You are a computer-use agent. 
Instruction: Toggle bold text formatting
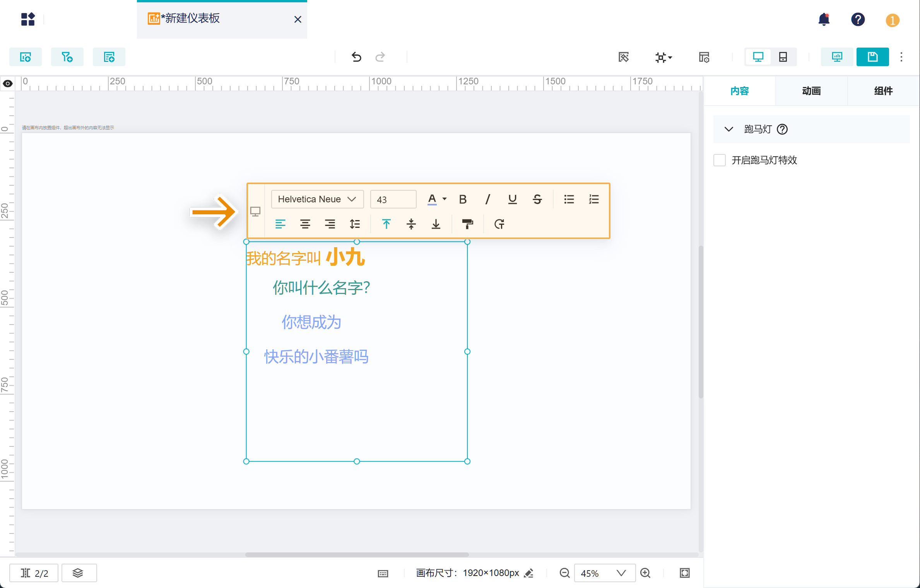(x=463, y=199)
